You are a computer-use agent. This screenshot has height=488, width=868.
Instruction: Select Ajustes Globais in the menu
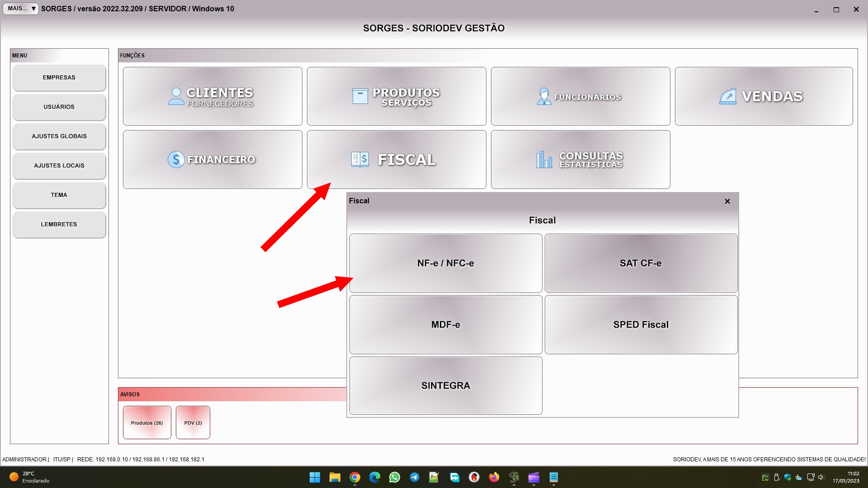pyautogui.click(x=59, y=136)
